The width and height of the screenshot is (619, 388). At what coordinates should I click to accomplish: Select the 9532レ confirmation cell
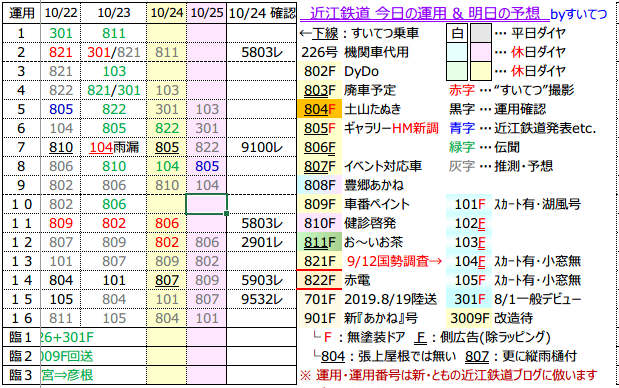point(262,299)
